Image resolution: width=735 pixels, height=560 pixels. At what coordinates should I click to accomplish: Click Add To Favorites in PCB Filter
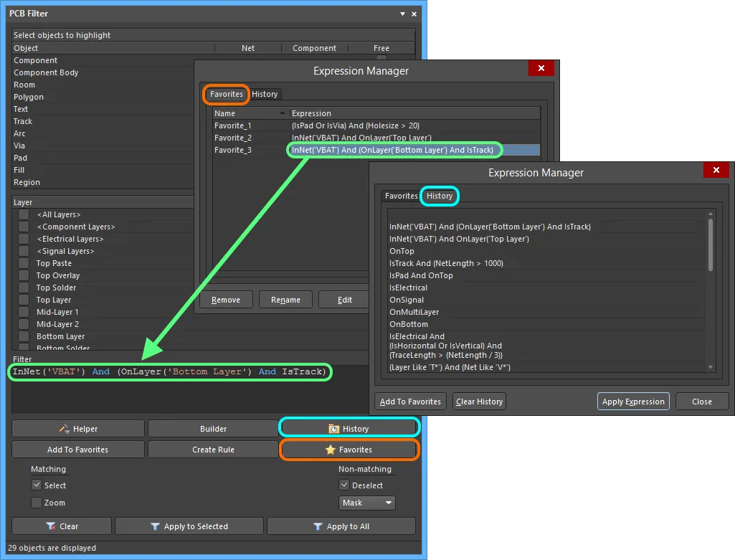tap(78, 450)
